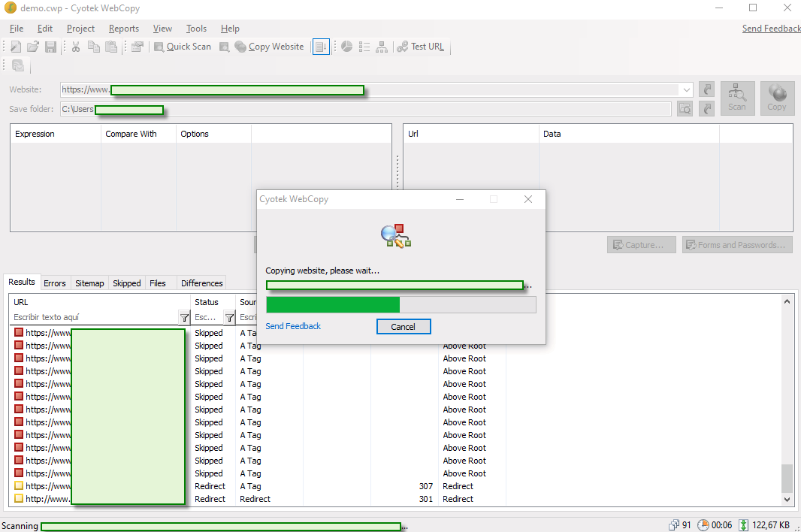This screenshot has height=532, width=801.
Task: Click the Save floppy disk icon
Action: pyautogui.click(x=50, y=47)
